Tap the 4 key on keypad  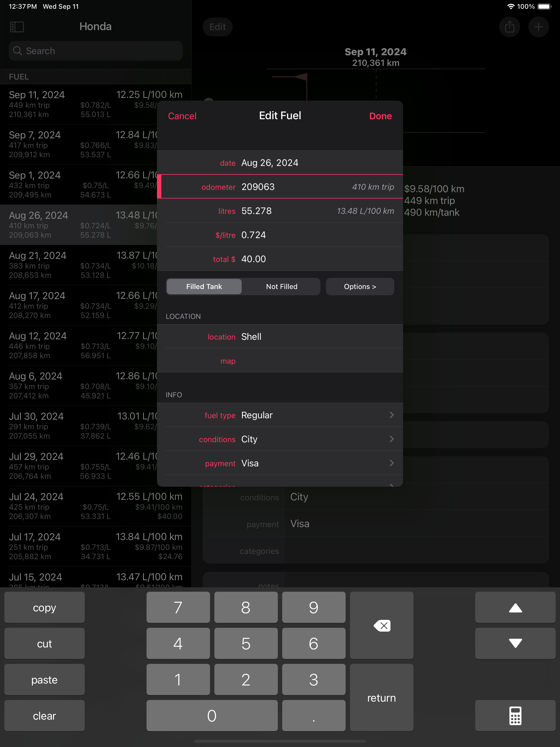[x=178, y=643]
